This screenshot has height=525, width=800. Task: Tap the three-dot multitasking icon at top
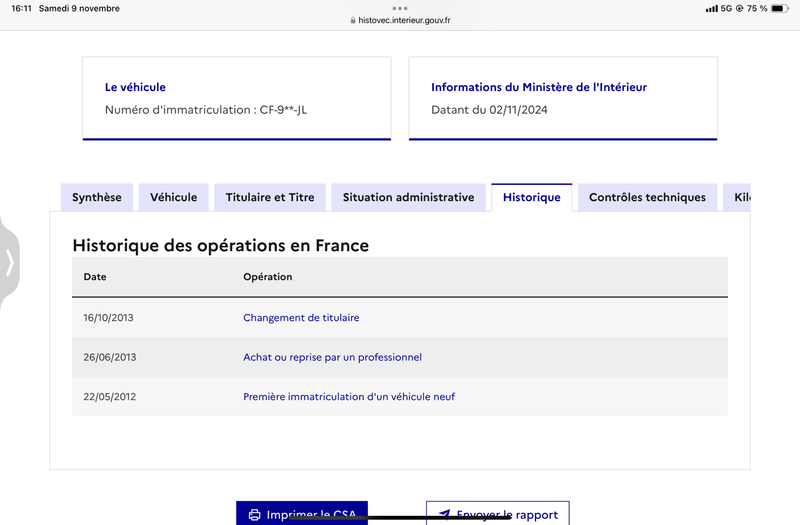(x=400, y=8)
